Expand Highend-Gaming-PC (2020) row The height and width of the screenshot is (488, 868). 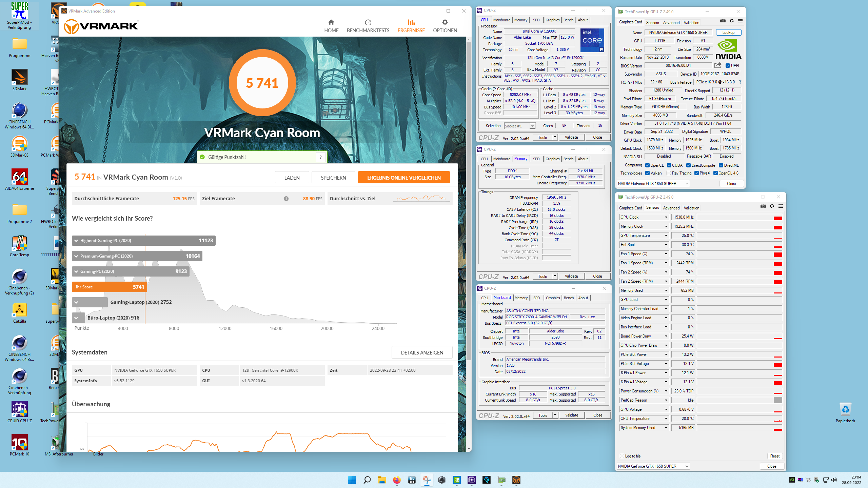(x=144, y=241)
